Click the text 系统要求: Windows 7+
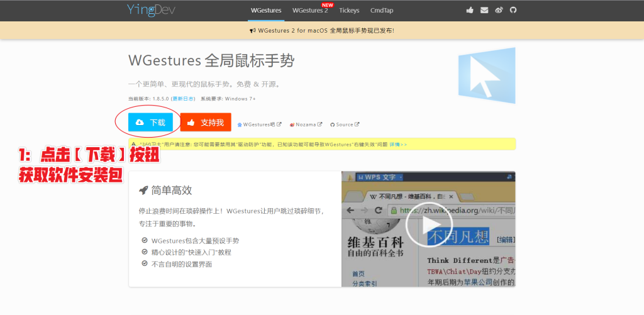The image size is (644, 315). click(x=228, y=99)
